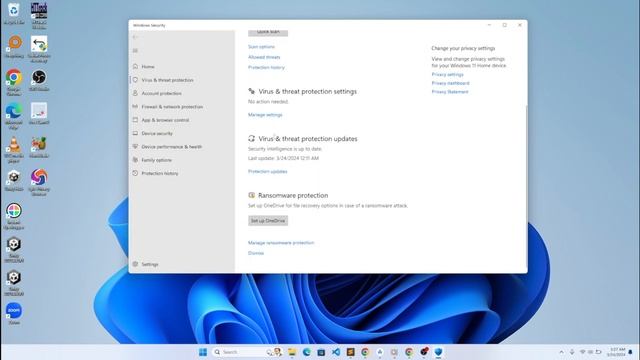Click the back arrow in Windows Security
The width and height of the screenshot is (640, 360).
(x=135, y=37)
